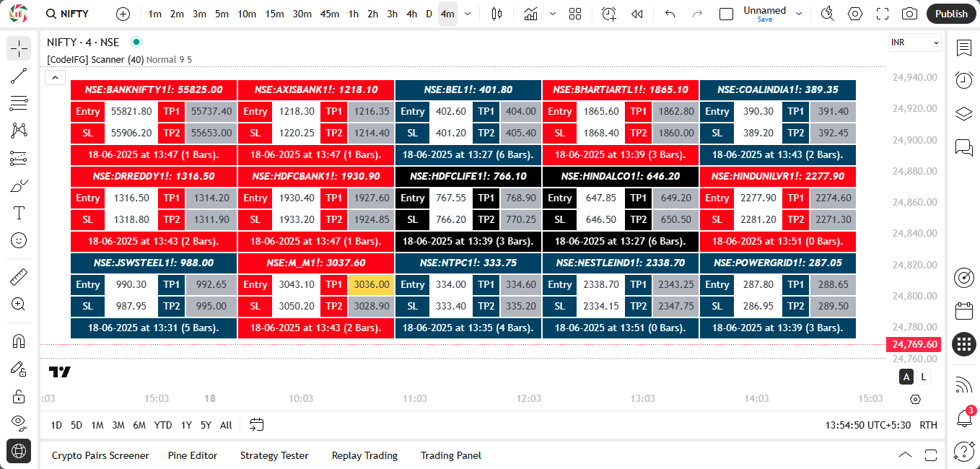Image resolution: width=980 pixels, height=469 pixels.
Task: Activate the zoom in tool
Action: coord(19,304)
